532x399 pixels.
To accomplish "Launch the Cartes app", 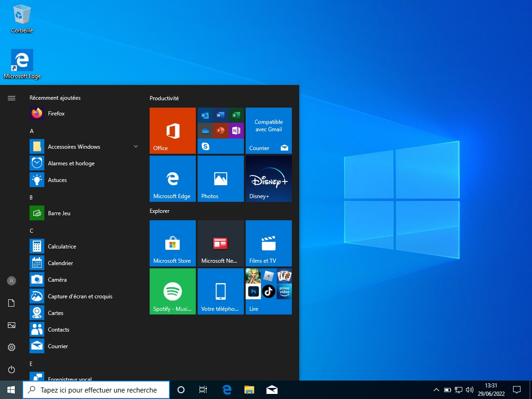I will (84, 313).
